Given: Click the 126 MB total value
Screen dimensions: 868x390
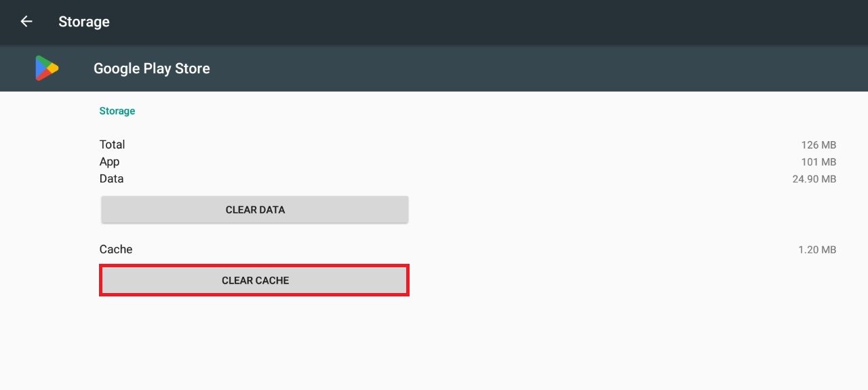Looking at the screenshot, I should pyautogui.click(x=818, y=145).
